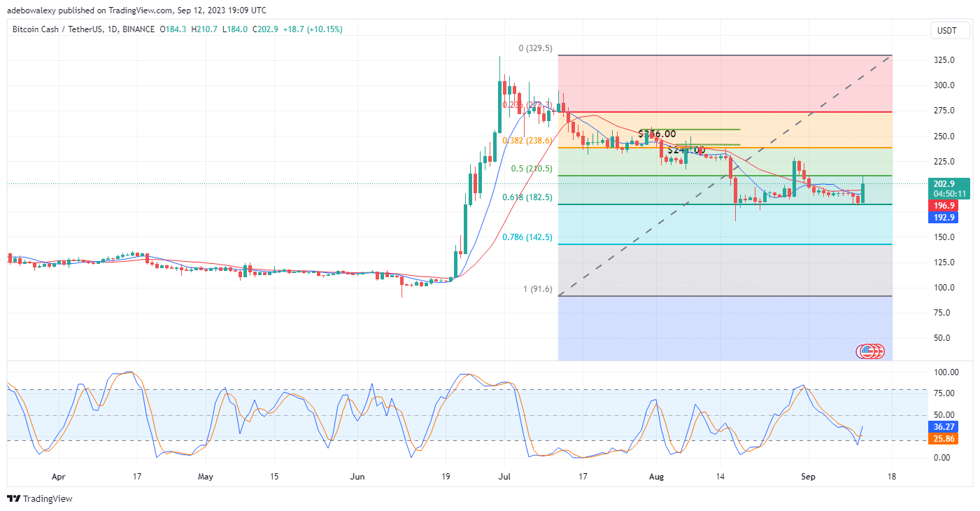Click the red moving average tag 196.9
The image size is (980, 511).
943,206
